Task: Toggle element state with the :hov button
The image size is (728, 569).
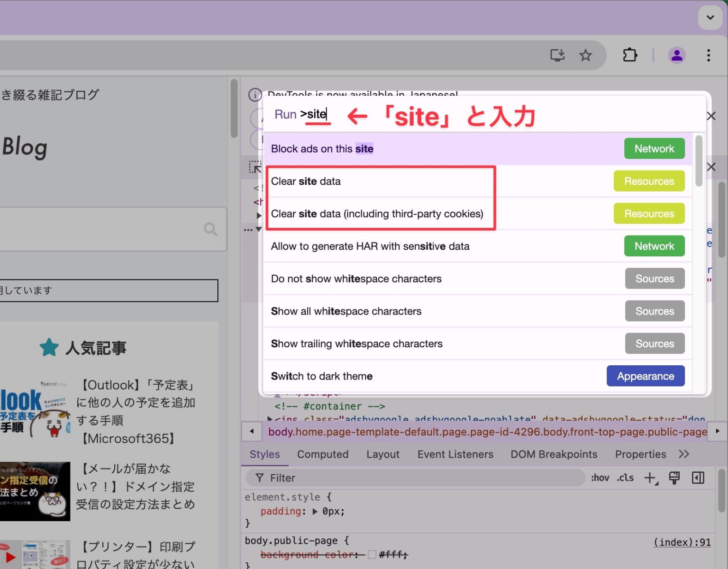Action: pyautogui.click(x=600, y=478)
